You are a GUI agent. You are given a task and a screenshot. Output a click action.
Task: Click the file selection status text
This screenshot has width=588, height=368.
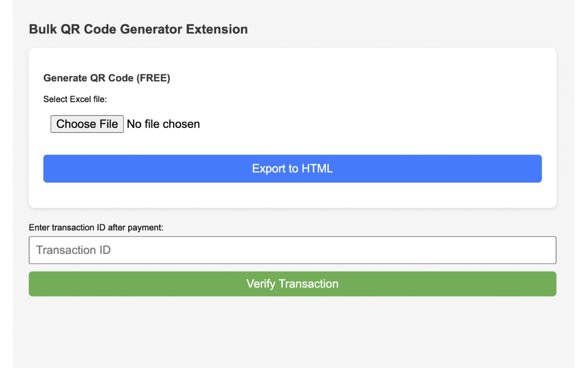163,124
